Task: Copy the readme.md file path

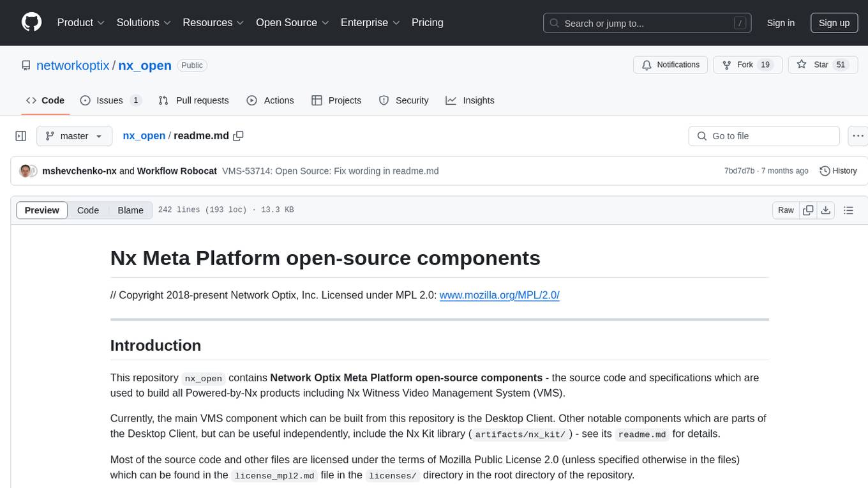Action: pos(239,136)
